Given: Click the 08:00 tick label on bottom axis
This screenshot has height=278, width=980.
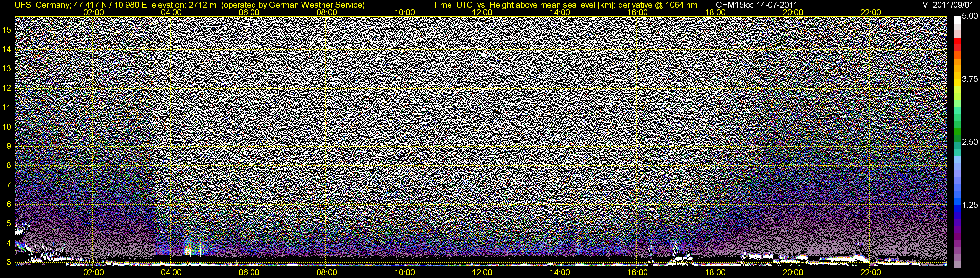Looking at the screenshot, I should coord(327,273).
